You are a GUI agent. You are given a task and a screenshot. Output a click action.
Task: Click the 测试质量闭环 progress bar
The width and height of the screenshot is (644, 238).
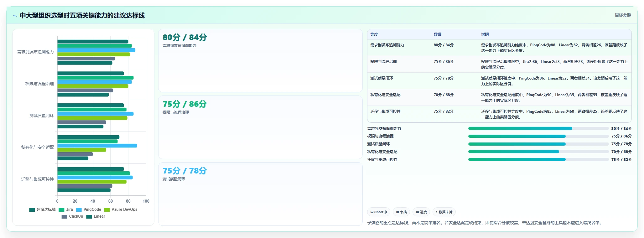coord(538,144)
